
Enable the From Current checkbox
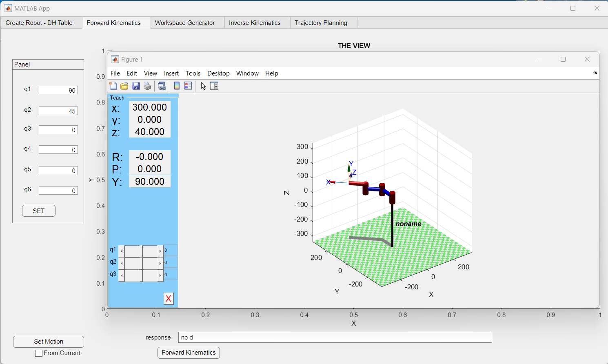[x=39, y=353]
